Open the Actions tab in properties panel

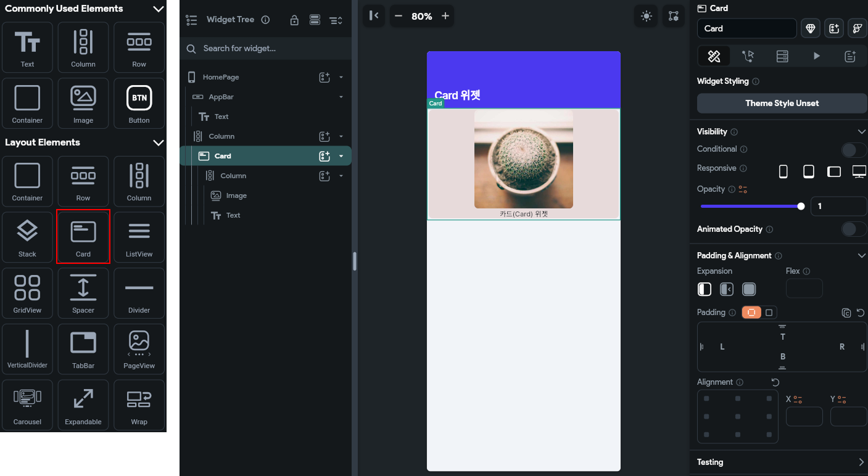coord(748,56)
